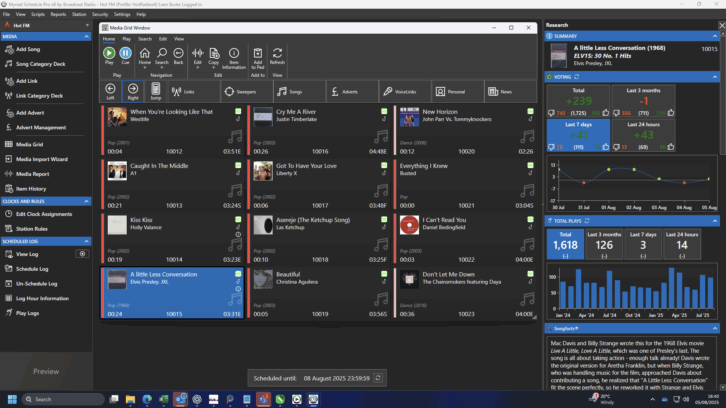726x408 pixels.
Task: Open the Edit waveform tool
Action: click(x=198, y=54)
